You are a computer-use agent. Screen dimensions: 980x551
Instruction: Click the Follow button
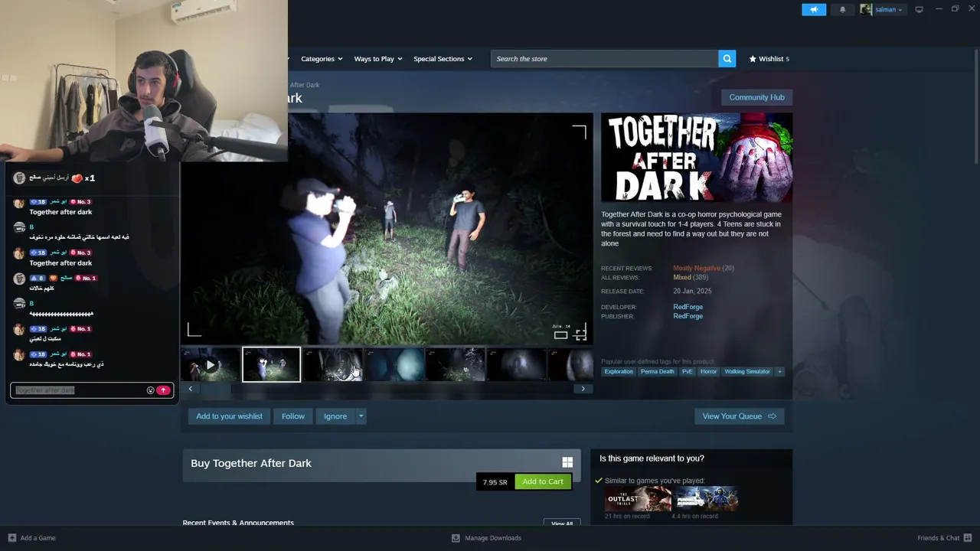coord(293,416)
